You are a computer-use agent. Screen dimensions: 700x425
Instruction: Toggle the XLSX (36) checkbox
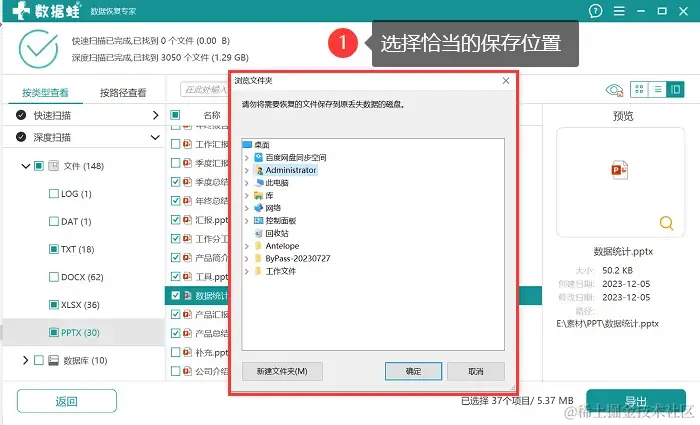[54, 304]
